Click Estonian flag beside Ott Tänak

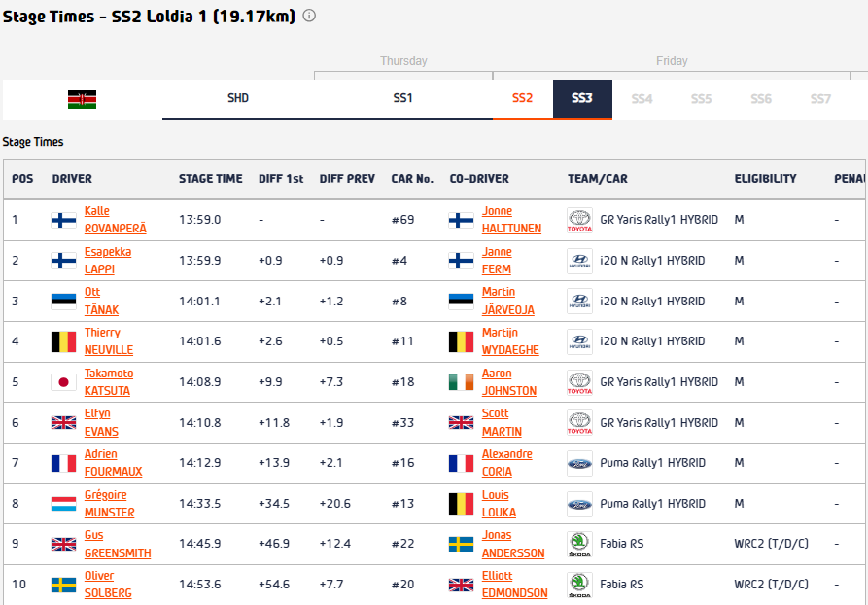tap(63, 301)
